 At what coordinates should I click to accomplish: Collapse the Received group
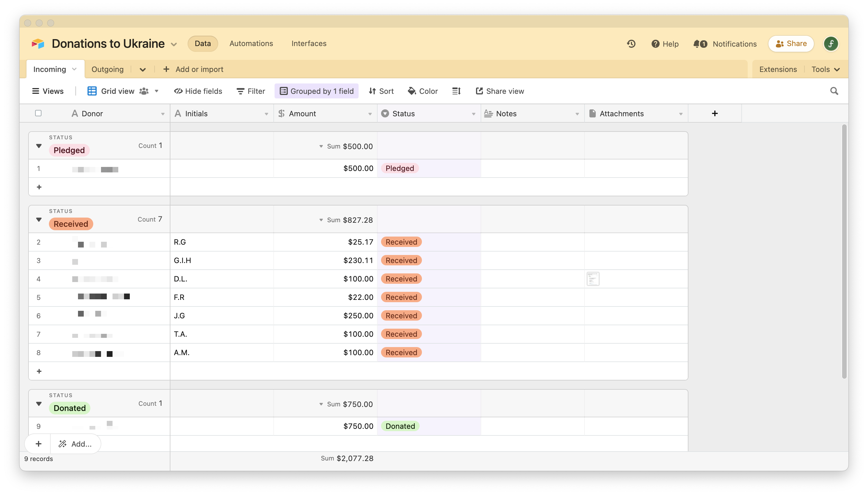(39, 220)
